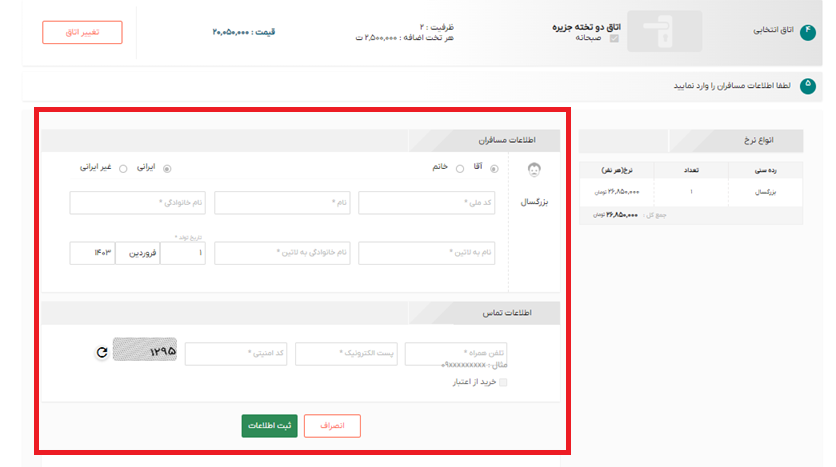836x467 pixels.
Task: Click the بزرگسال cell in rate table
Action: pos(765,192)
